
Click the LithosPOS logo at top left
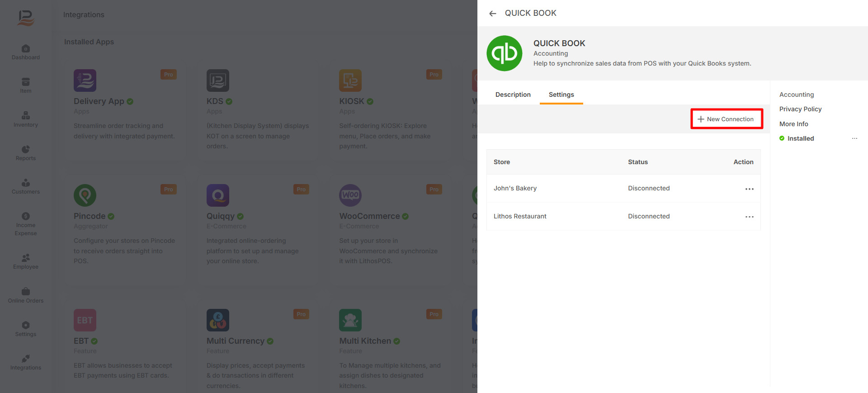[x=26, y=18]
